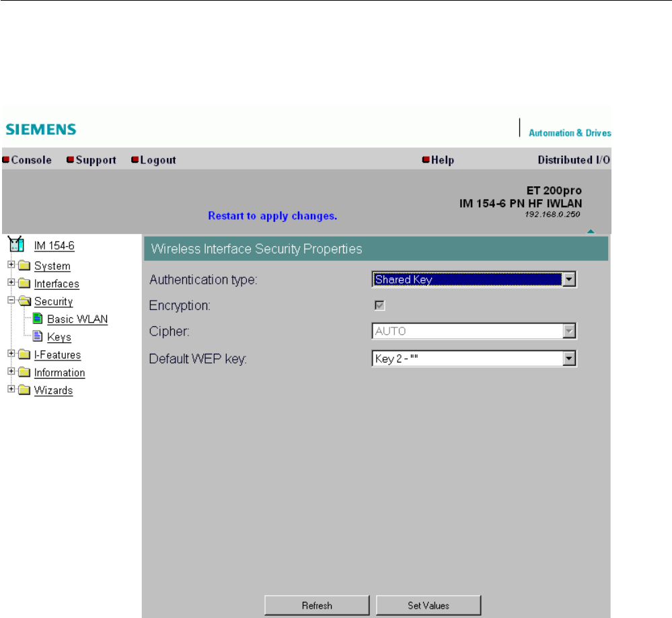
Task: Click the IM 154-6 PN HF IWLAN text
Action: (x=521, y=203)
